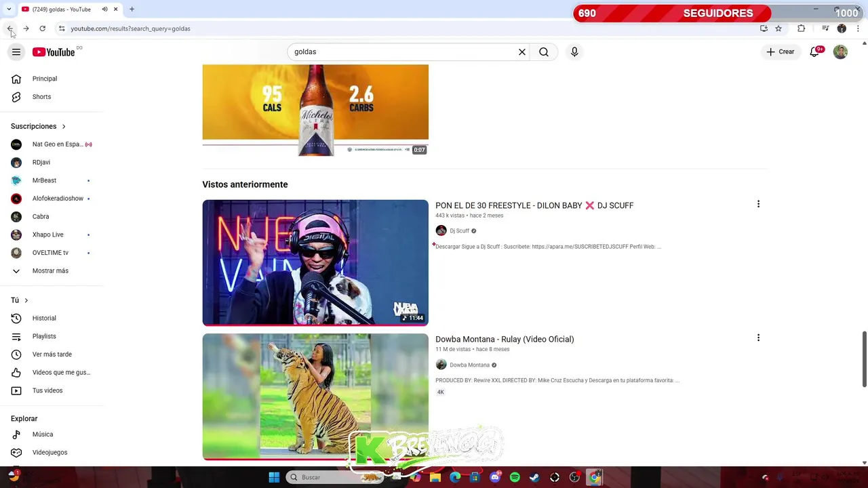Click the address bar URL
The width and height of the screenshot is (868, 488).
(130, 28)
